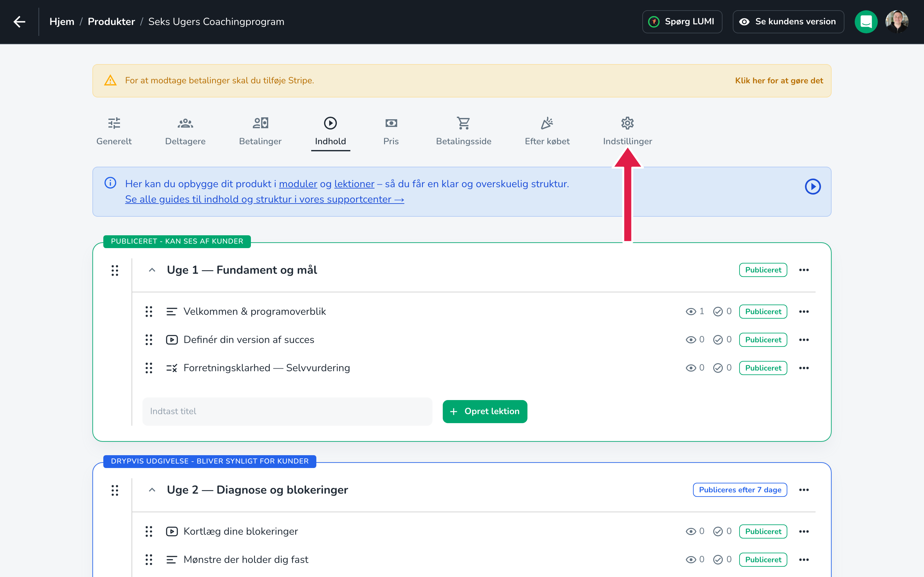The width and height of the screenshot is (924, 577).
Task: Grab drag handle of Velkommen & programoverblik lesson
Action: point(149,311)
